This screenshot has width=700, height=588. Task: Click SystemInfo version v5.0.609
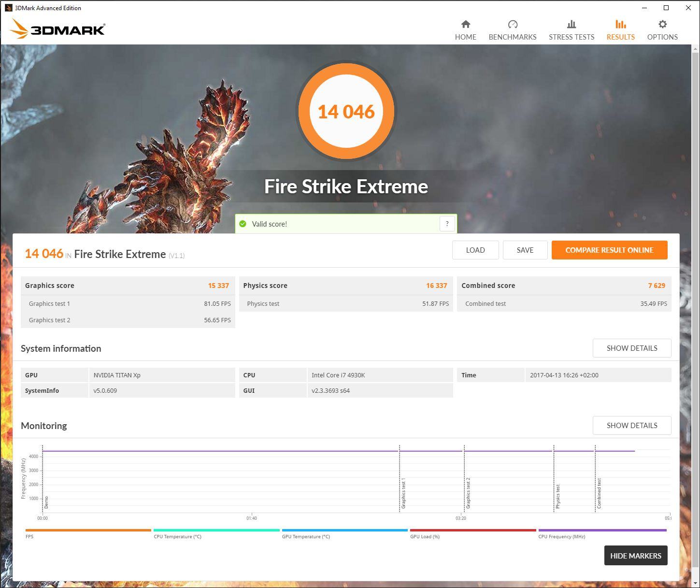[105, 390]
